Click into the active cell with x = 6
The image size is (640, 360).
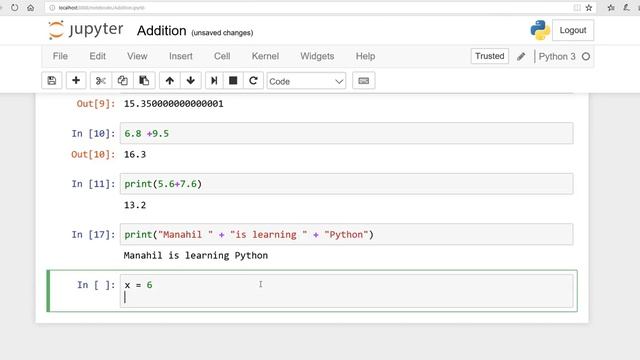347,291
